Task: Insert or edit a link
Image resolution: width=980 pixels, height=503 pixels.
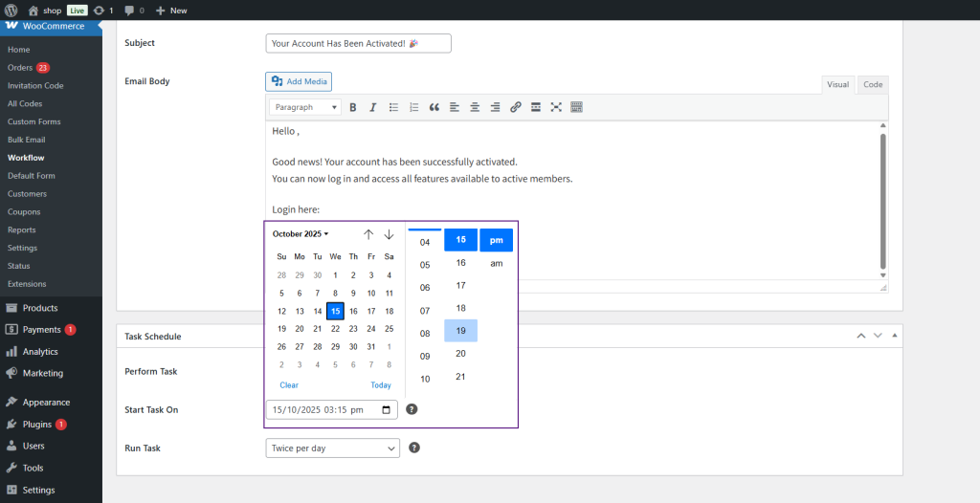Action: [x=516, y=107]
